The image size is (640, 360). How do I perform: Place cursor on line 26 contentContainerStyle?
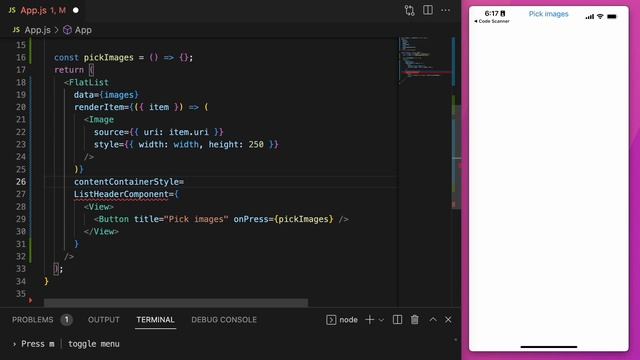[x=129, y=182]
